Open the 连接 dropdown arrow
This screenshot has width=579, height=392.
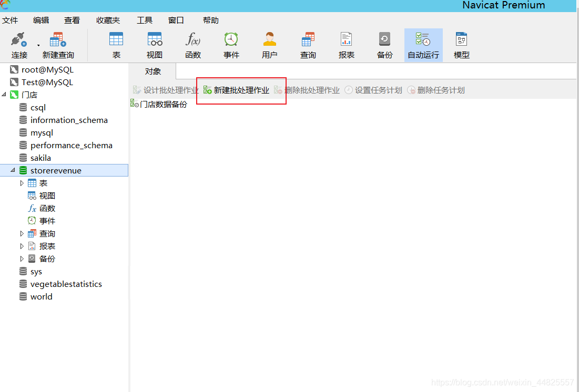[38, 45]
